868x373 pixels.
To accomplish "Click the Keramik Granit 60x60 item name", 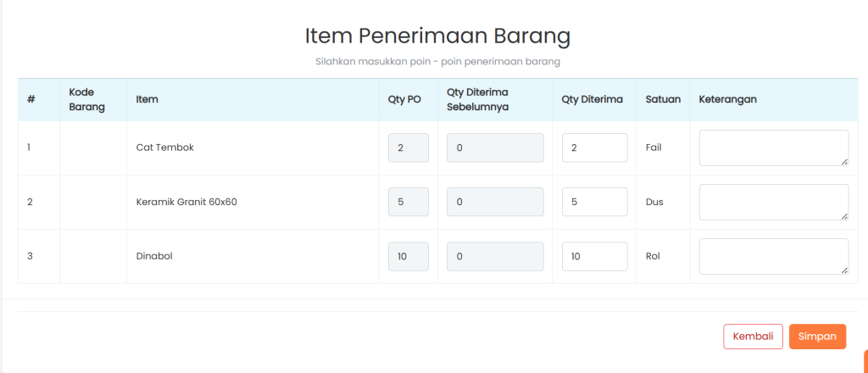I will tap(186, 202).
